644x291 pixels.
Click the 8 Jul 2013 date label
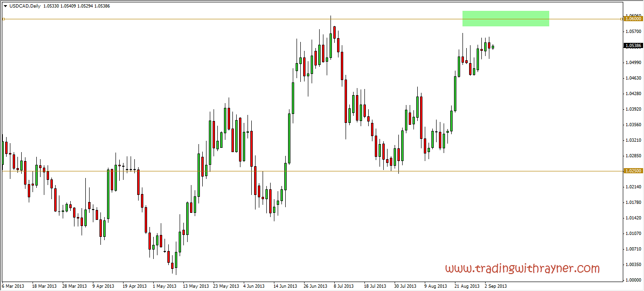click(x=345, y=286)
